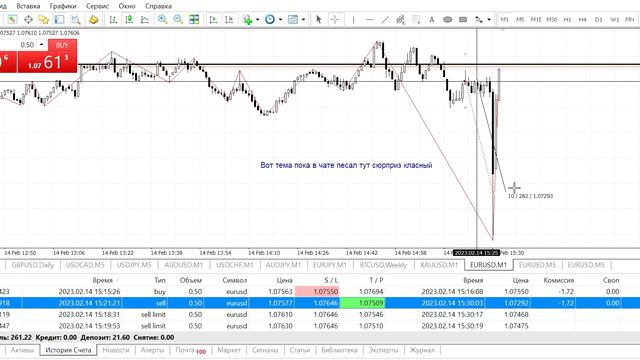Select the text A tool

pos(431,19)
